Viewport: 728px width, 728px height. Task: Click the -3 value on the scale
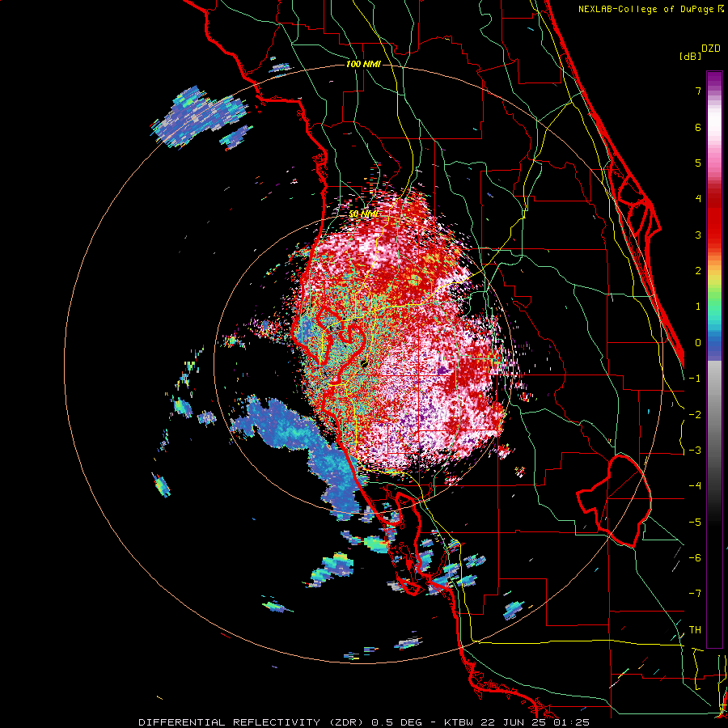click(695, 451)
